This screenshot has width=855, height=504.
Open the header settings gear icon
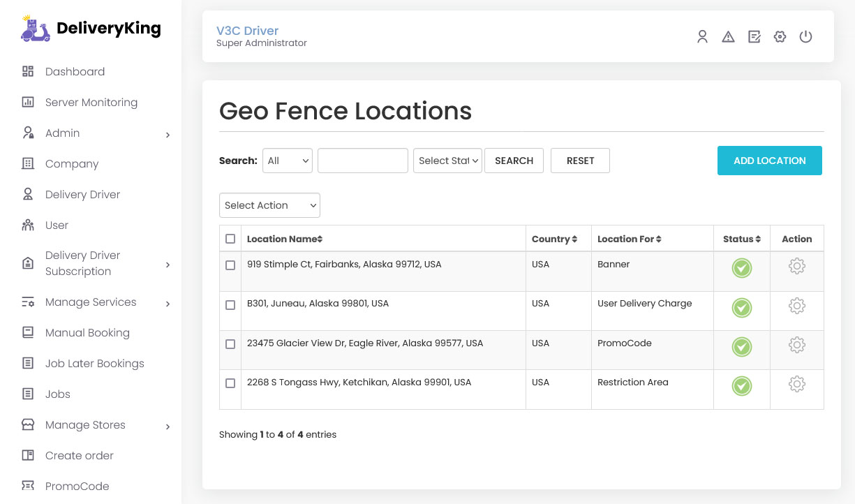pyautogui.click(x=780, y=37)
